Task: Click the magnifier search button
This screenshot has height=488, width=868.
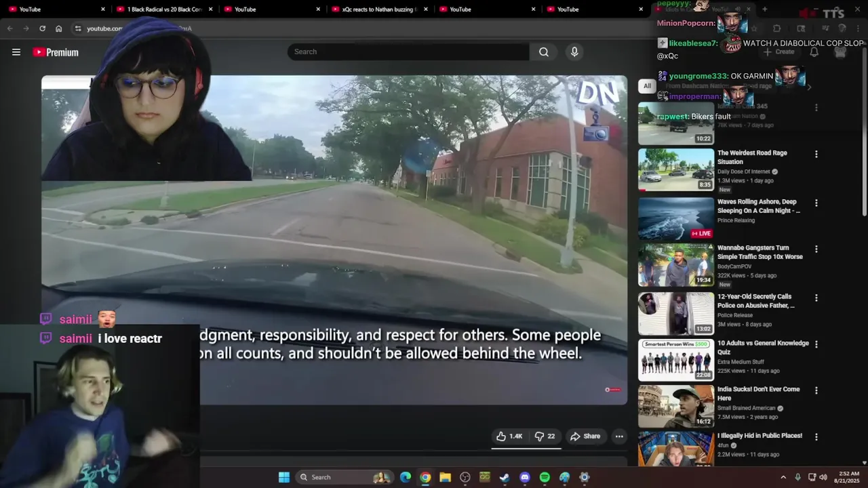Action: 544,52
